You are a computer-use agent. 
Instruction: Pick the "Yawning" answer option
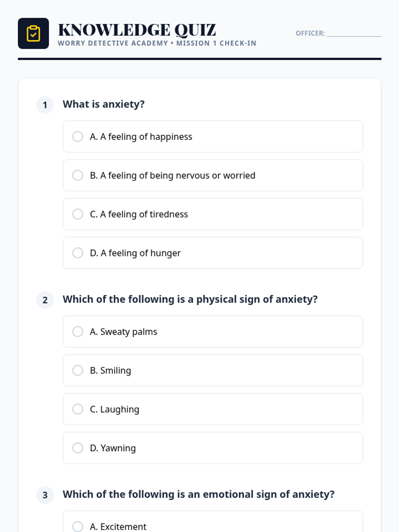click(78, 448)
